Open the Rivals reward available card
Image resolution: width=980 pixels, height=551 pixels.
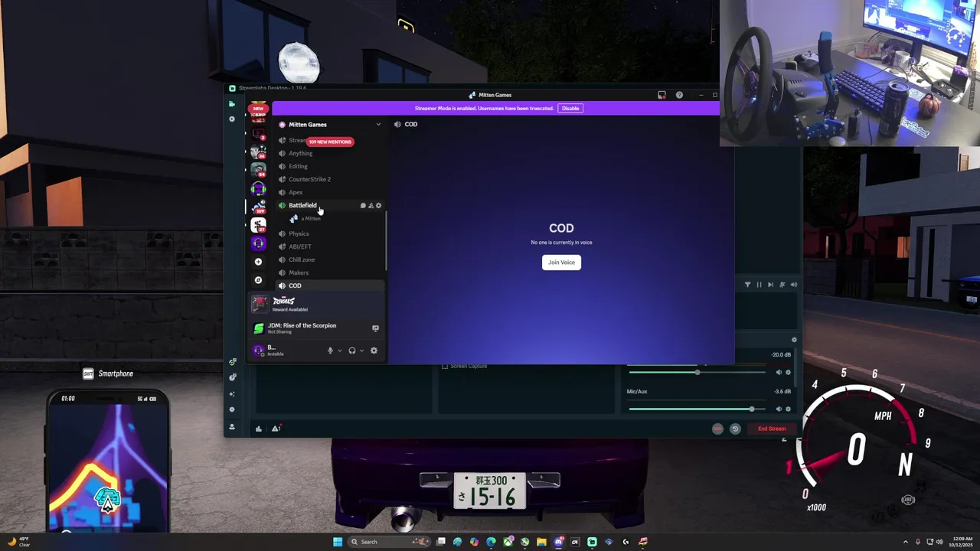point(317,304)
